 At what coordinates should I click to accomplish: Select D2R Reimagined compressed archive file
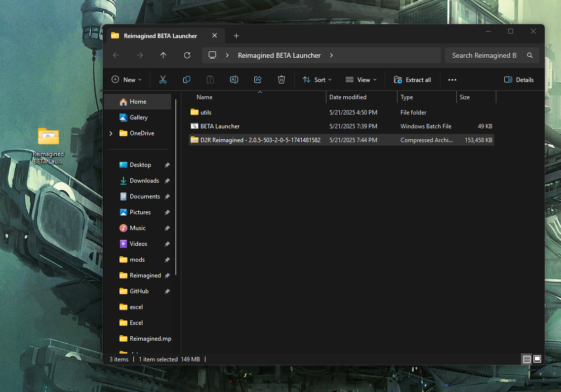pyautogui.click(x=341, y=140)
